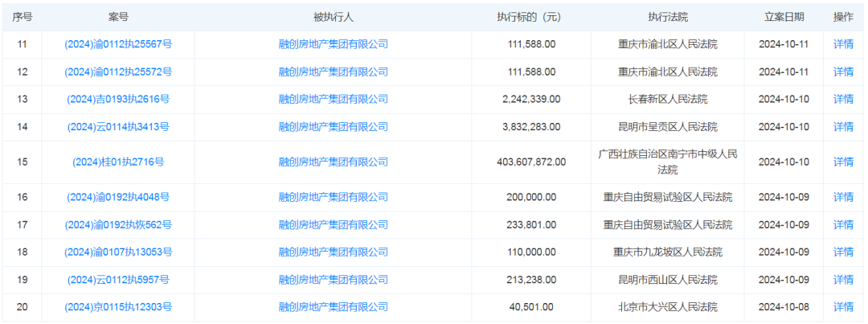Click court name 长春新区人民法院
This screenshot has width=868, height=324.
pos(668,99)
